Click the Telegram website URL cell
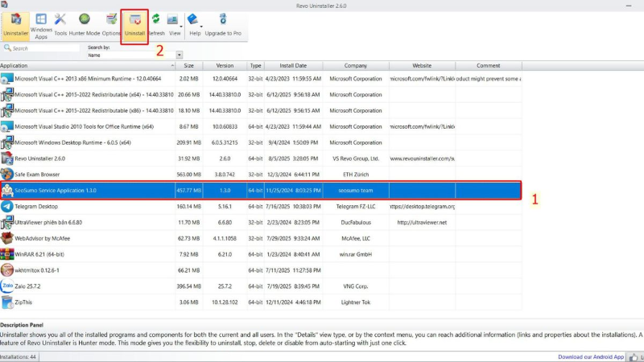 422,207
